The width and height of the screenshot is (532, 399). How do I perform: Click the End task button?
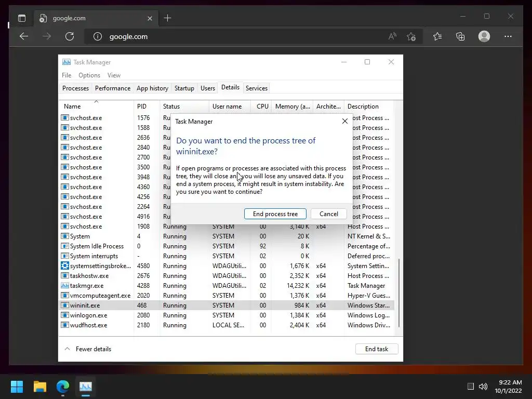coord(377,349)
